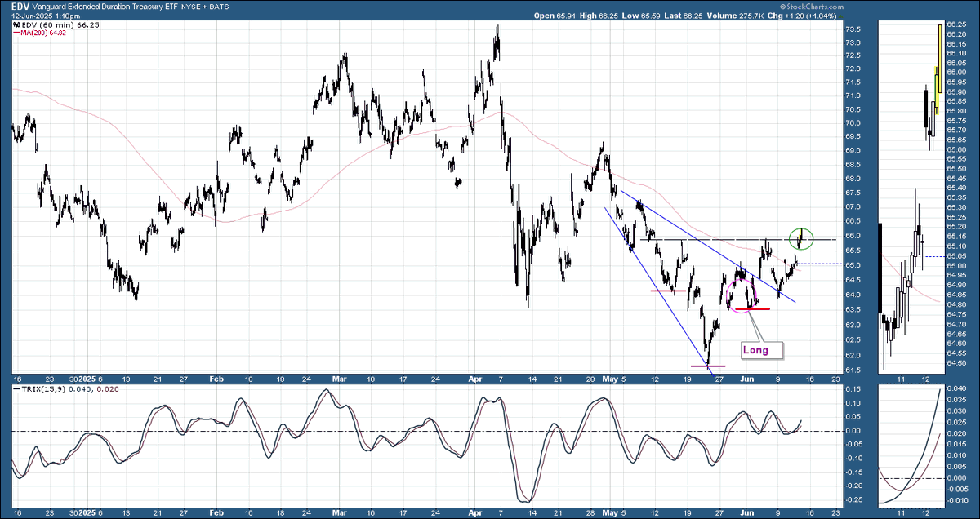The width and height of the screenshot is (980, 519).
Task: Click the green circle breakout marker
Action: pos(802,238)
